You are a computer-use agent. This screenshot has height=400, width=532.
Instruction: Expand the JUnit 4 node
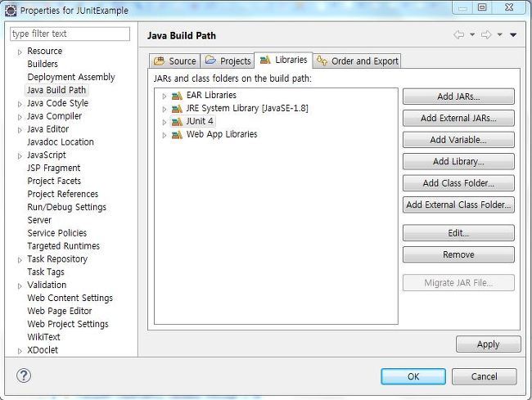[165, 122]
